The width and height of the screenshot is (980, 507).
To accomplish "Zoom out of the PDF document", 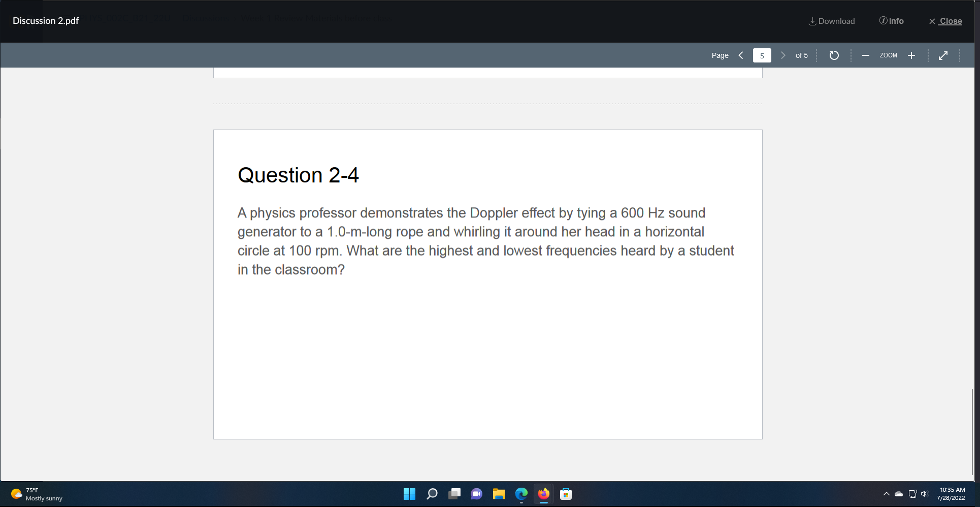I will (866, 55).
